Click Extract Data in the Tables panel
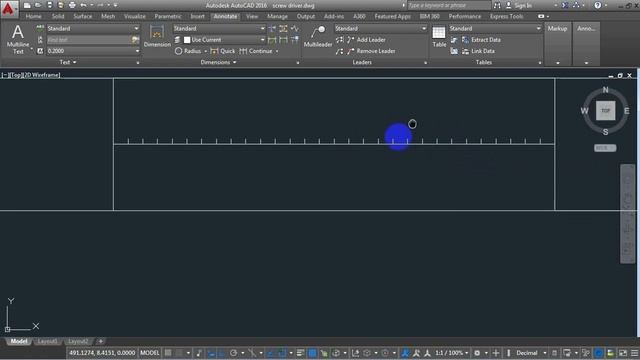The image size is (640, 360). [x=481, y=40]
